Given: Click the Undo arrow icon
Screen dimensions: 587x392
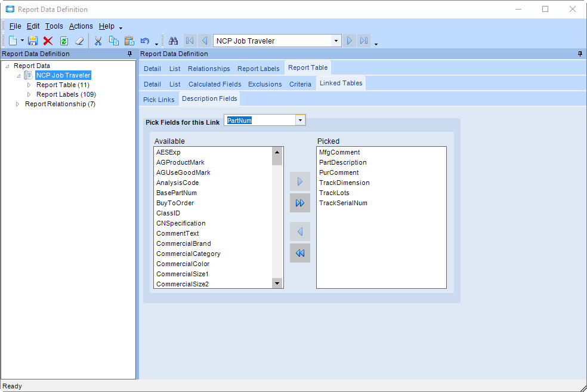Looking at the screenshot, I should (145, 41).
